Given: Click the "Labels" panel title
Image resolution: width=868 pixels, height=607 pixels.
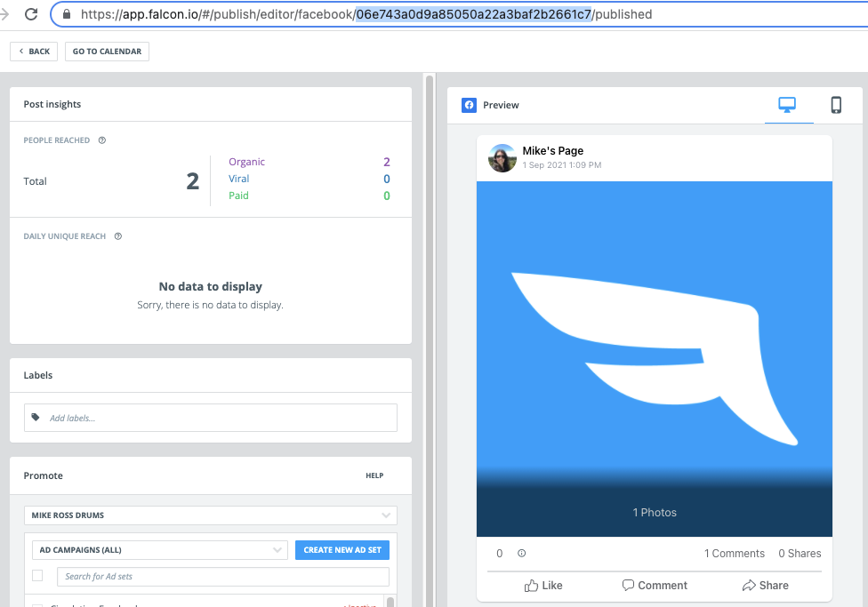Looking at the screenshot, I should [37, 375].
